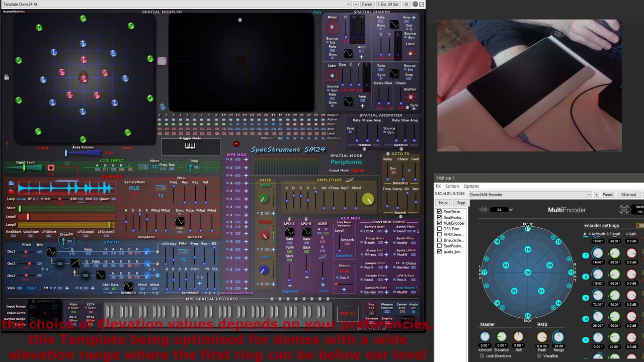Click the LFO-A waveform icon
Viewport: 644px width, 362px height.
(x=289, y=232)
